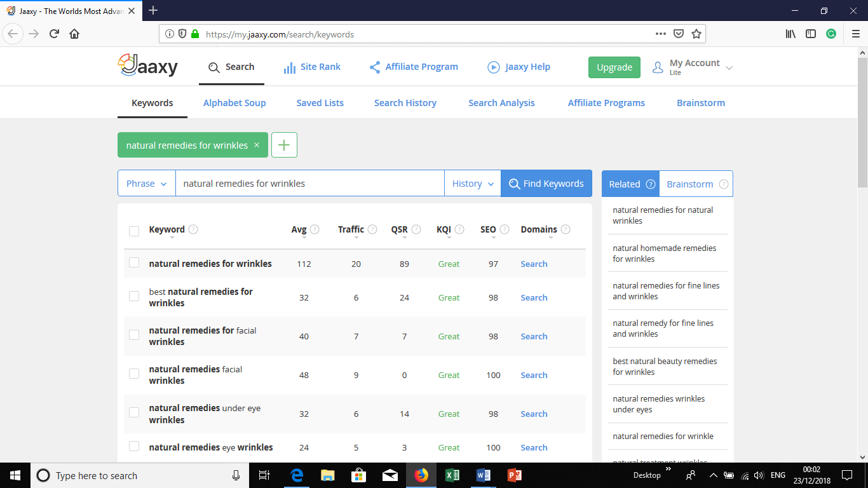
Task: Check the 'natural remedies for wrinkles' row checkbox
Action: 134,262
